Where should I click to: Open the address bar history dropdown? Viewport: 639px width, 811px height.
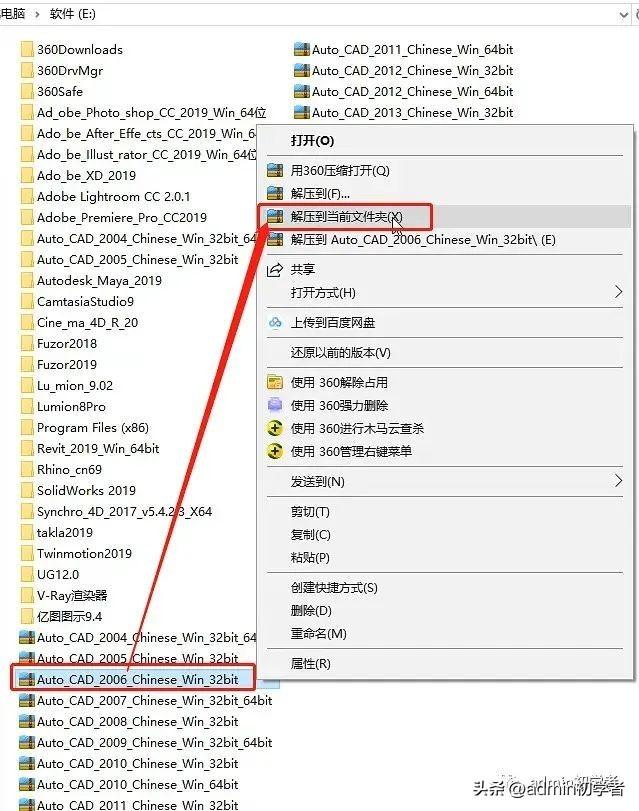point(624,14)
